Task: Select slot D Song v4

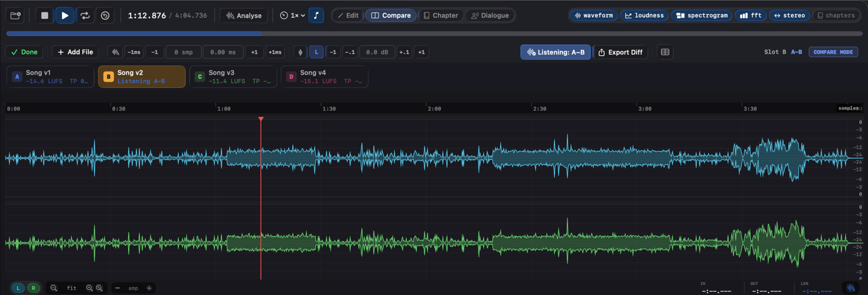Action: point(324,77)
